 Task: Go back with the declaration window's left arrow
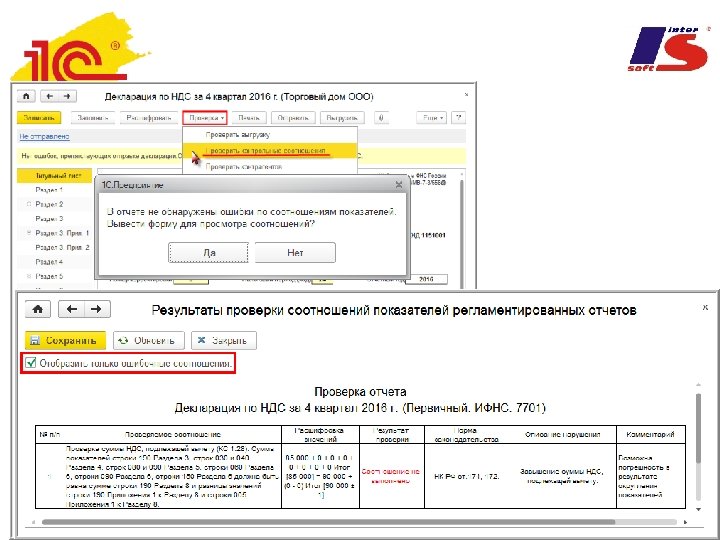pos(50,96)
